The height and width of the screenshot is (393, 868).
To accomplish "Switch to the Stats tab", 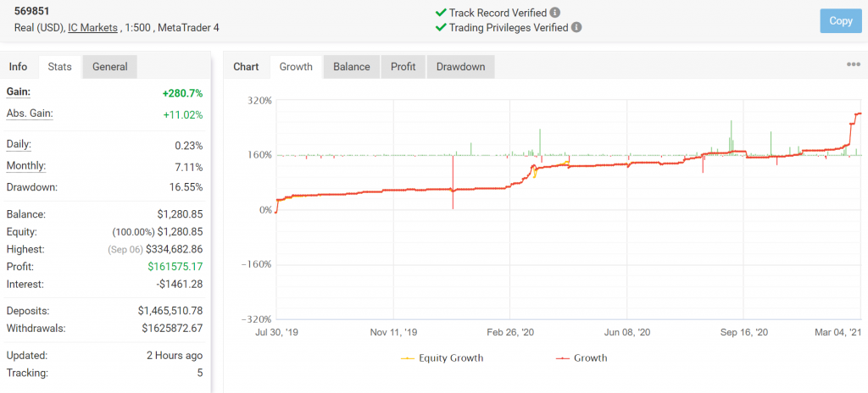I will pyautogui.click(x=60, y=67).
